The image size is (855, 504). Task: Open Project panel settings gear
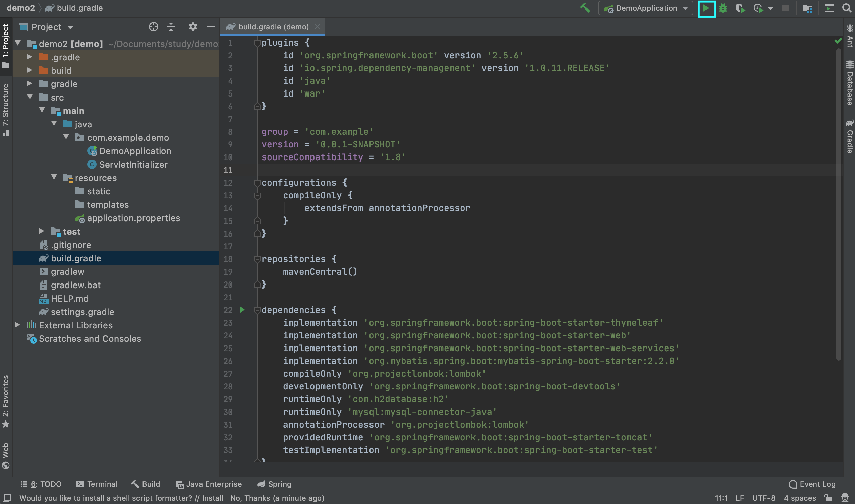click(193, 27)
